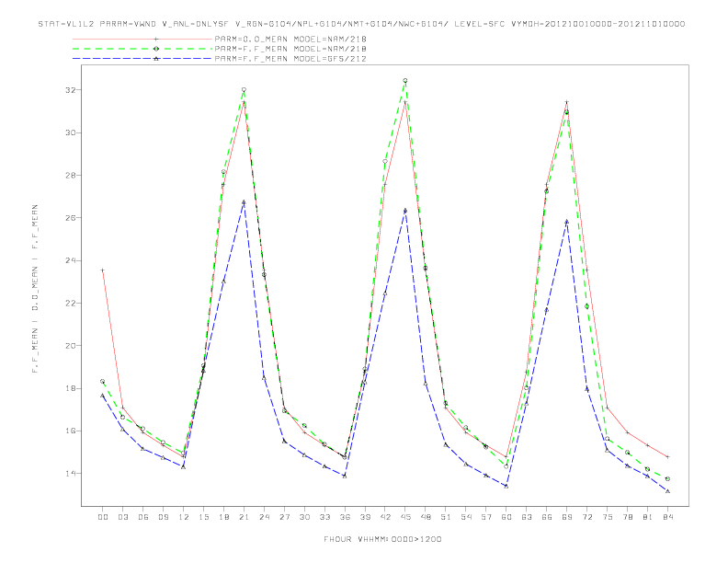Click x-axis tick label 42
Screen dimensions: 728x563
point(385,517)
